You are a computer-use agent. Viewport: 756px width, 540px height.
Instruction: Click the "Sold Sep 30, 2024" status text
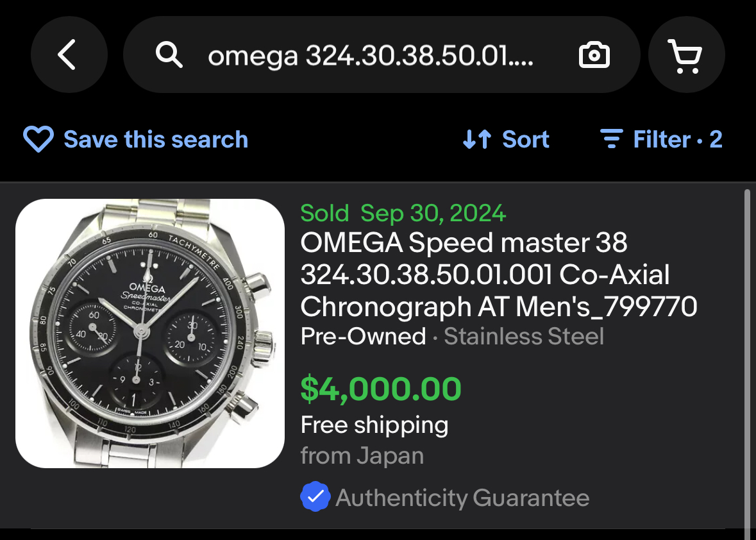click(x=403, y=213)
